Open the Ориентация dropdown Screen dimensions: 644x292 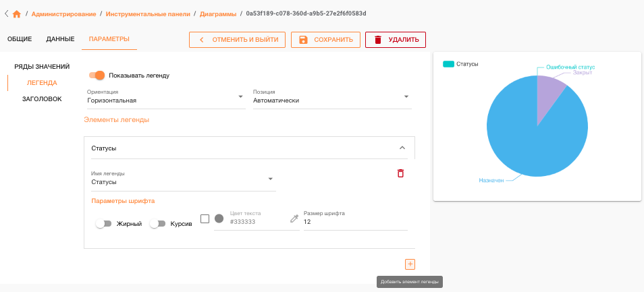click(x=166, y=98)
